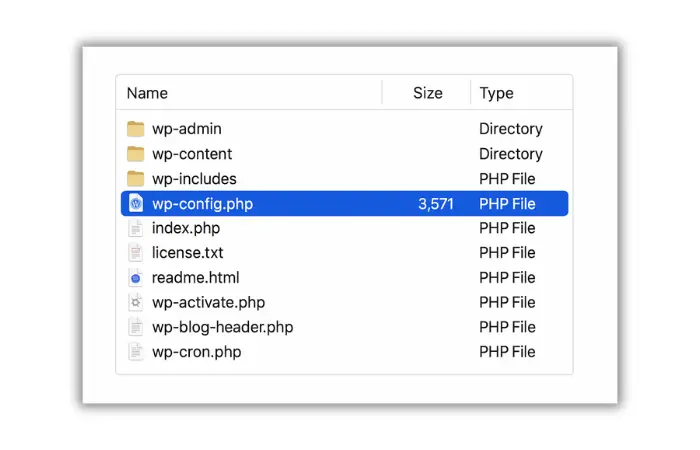700x450 pixels.
Task: Sort files by the Type column
Action: click(x=496, y=93)
